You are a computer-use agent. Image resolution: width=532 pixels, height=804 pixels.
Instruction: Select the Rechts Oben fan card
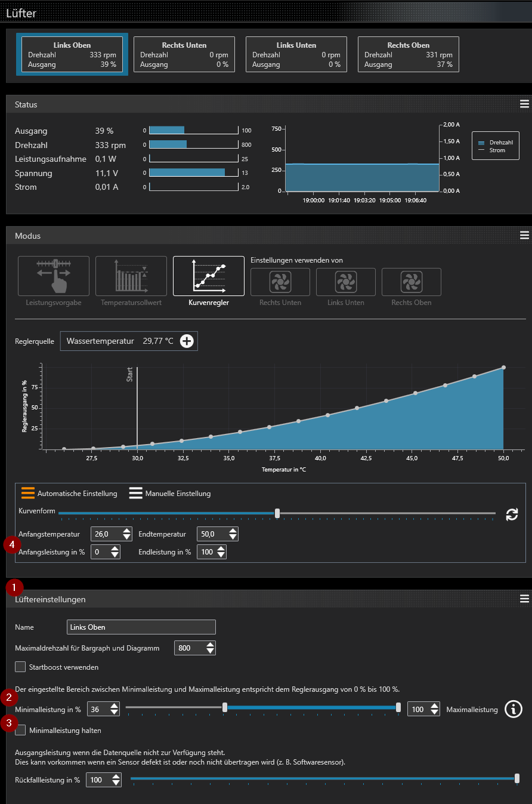(409, 54)
